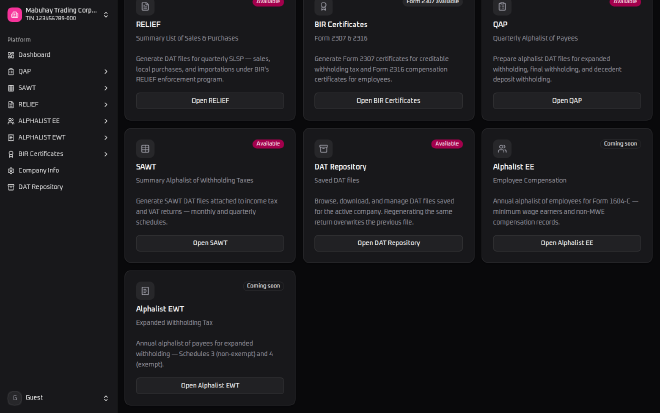Screen dimensions: 660x413
Task: Click the Alphalist EWT card title
Action: 160,309
